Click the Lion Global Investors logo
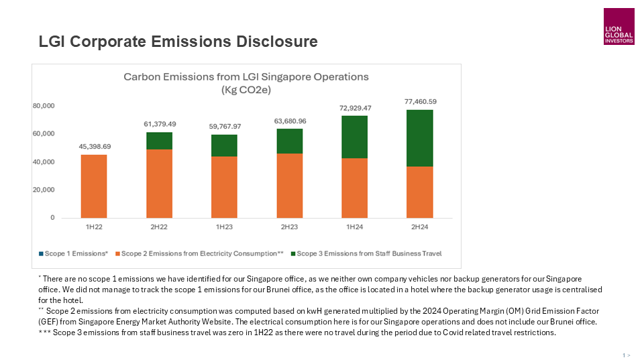The width and height of the screenshot is (644, 362). click(x=619, y=26)
